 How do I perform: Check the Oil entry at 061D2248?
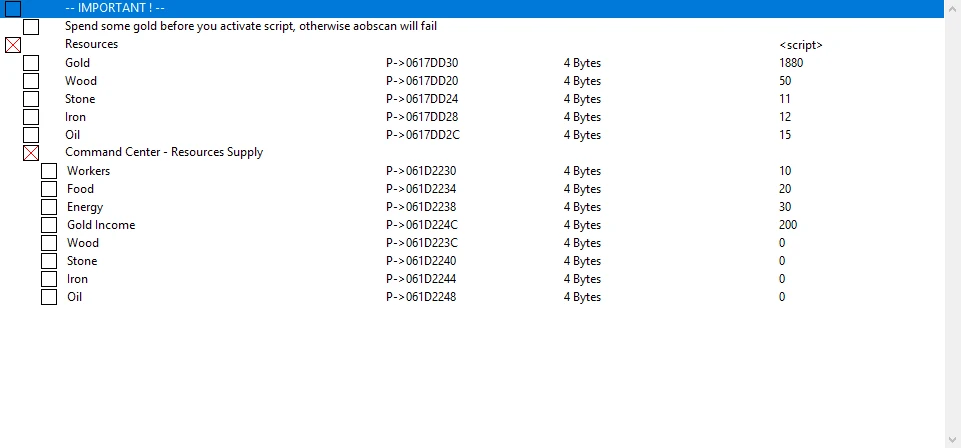tap(49, 297)
